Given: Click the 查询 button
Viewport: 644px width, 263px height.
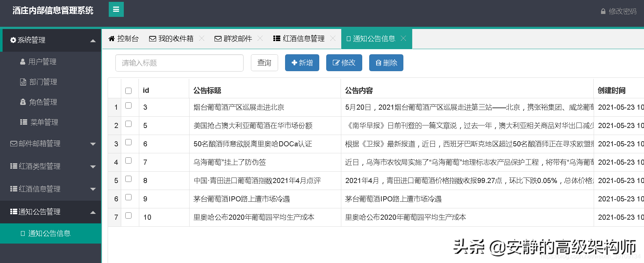Looking at the screenshot, I should tap(265, 63).
